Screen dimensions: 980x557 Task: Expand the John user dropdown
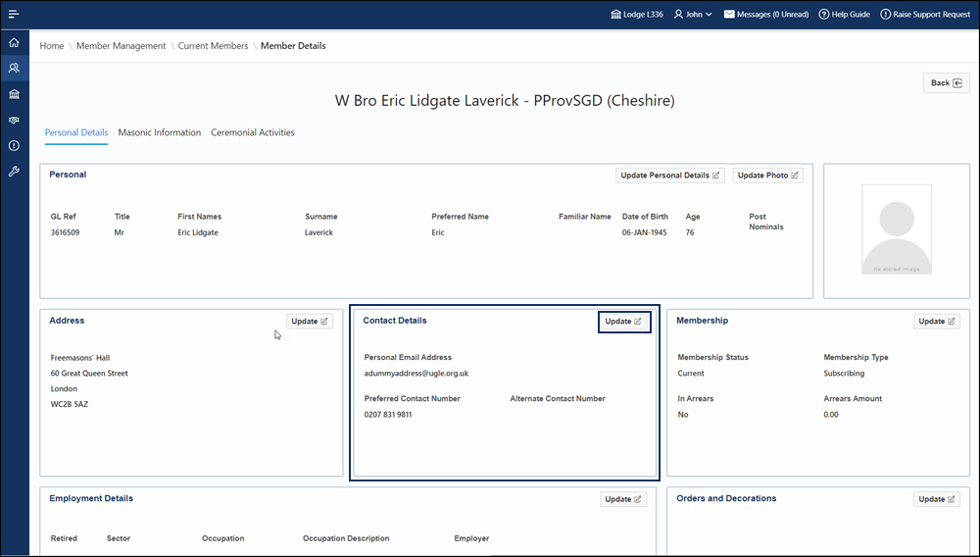(x=692, y=15)
